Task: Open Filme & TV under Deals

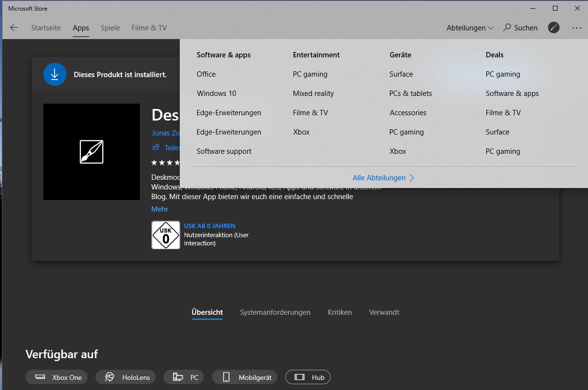Action: [503, 113]
